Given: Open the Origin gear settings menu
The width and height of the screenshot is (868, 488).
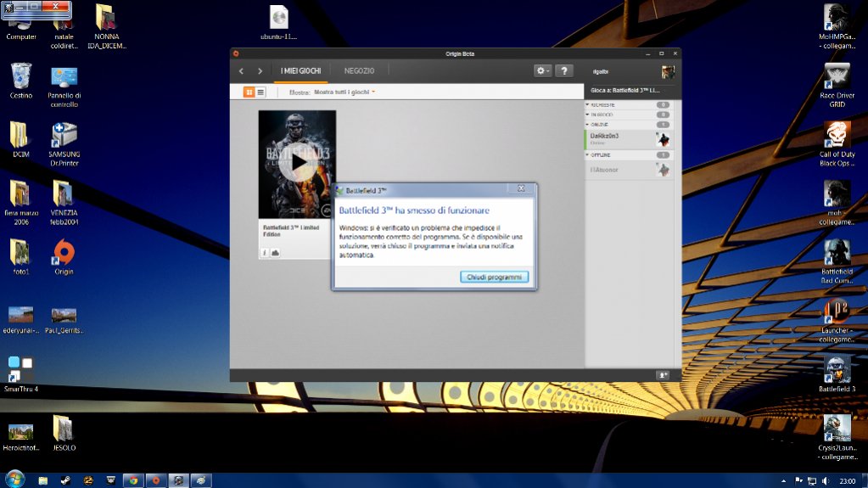Looking at the screenshot, I should [x=542, y=71].
